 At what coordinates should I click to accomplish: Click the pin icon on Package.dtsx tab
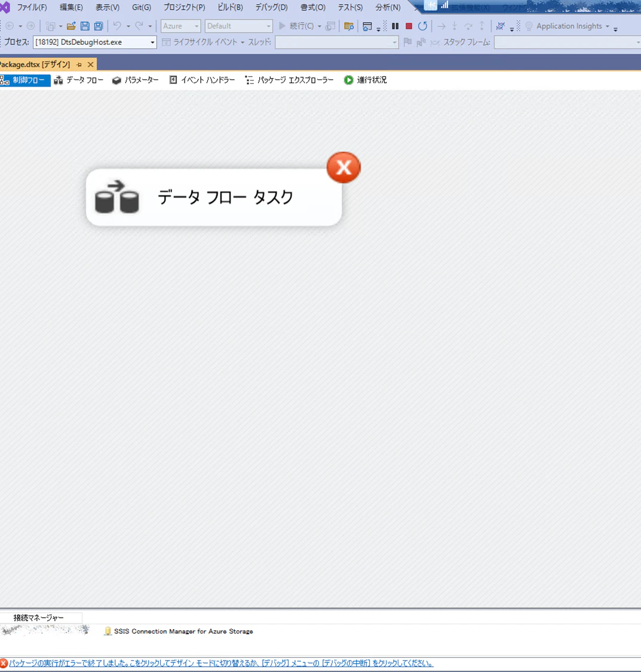(x=79, y=65)
